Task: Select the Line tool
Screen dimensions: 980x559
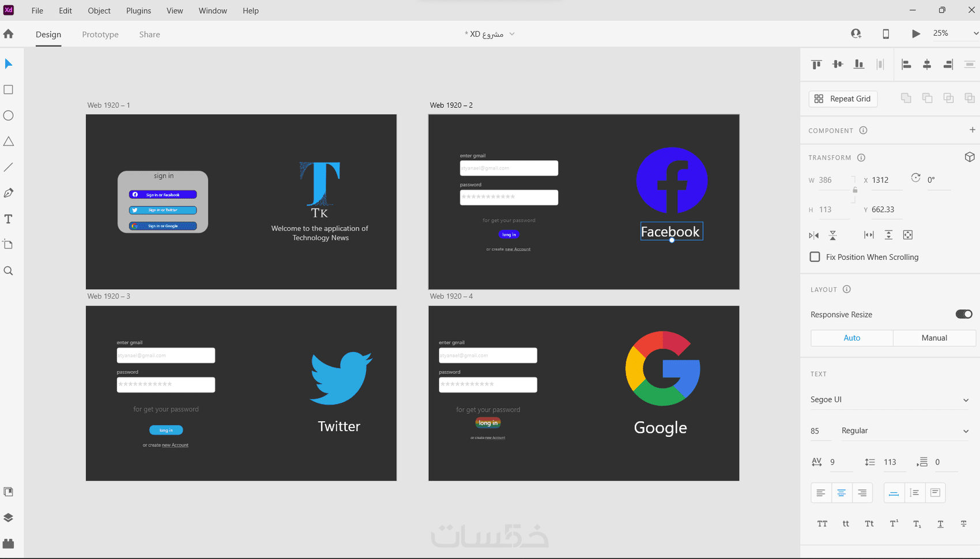Action: [9, 167]
